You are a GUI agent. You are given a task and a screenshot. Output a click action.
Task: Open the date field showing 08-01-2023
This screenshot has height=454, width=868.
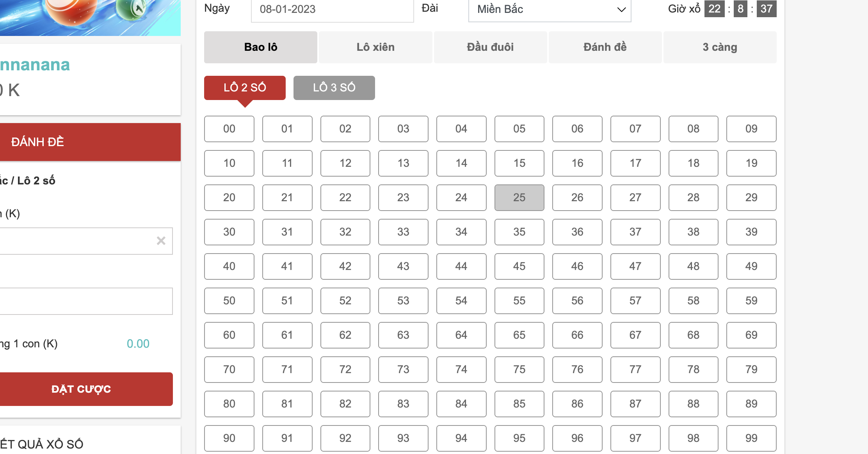pyautogui.click(x=332, y=10)
